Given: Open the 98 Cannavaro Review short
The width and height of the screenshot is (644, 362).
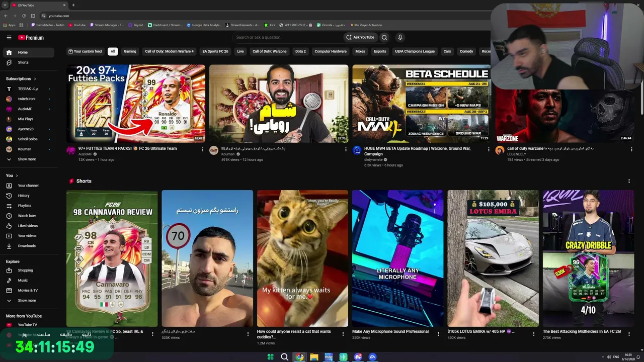Looking at the screenshot, I should click(x=112, y=258).
